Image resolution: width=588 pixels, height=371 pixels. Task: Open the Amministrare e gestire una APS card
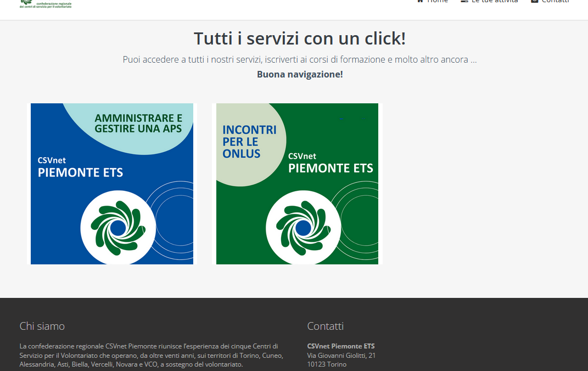[x=112, y=184]
